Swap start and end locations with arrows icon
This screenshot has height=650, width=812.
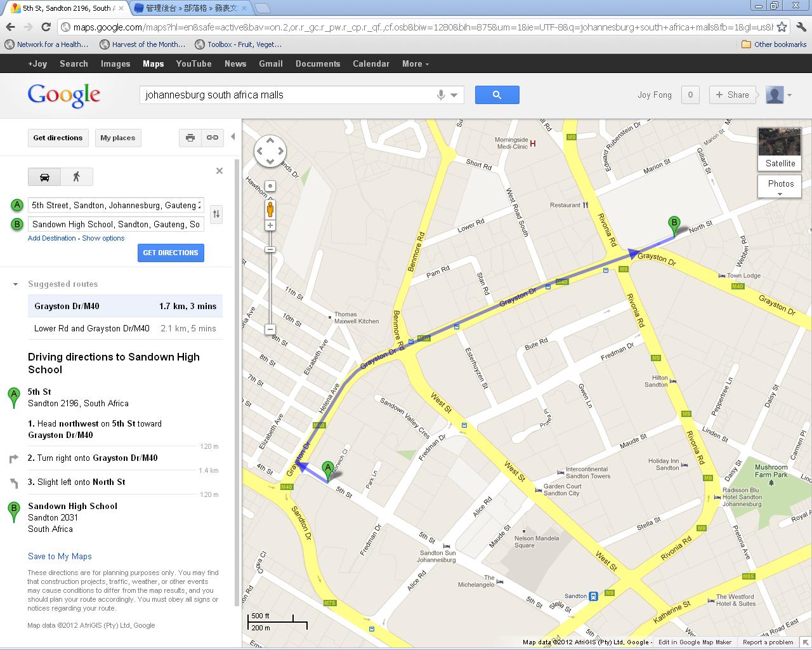point(216,215)
